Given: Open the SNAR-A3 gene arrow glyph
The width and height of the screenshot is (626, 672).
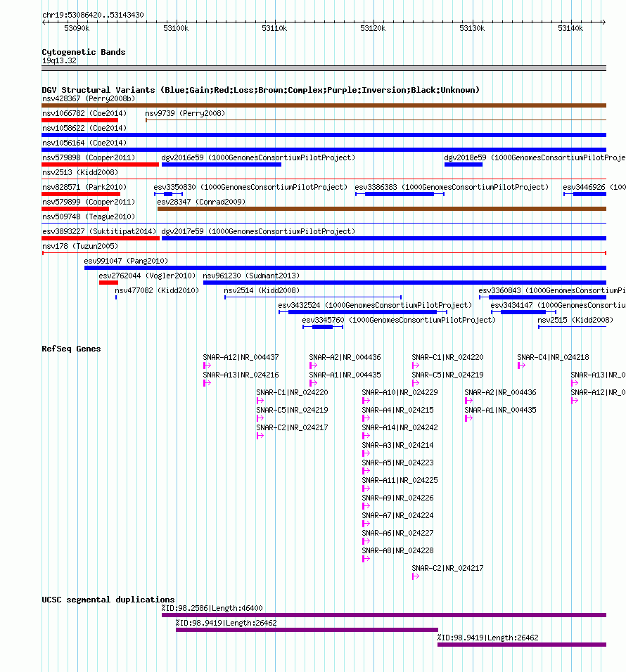Looking at the screenshot, I should tap(366, 453).
